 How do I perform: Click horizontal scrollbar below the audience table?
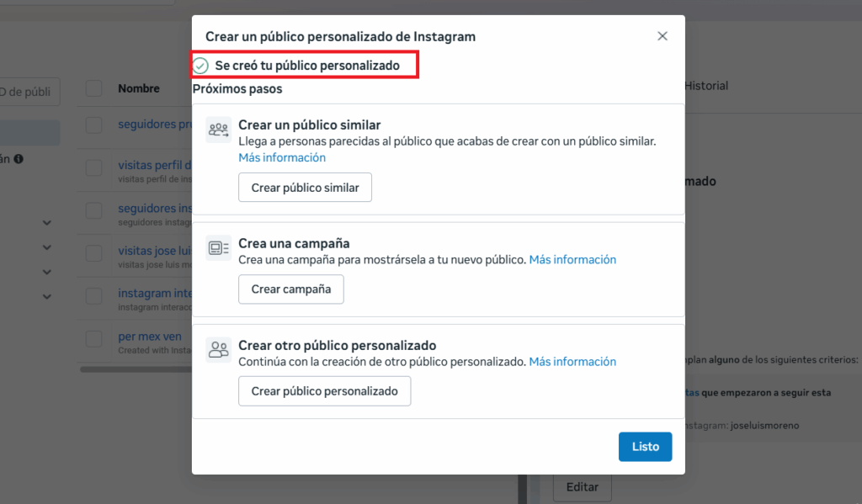click(135, 369)
